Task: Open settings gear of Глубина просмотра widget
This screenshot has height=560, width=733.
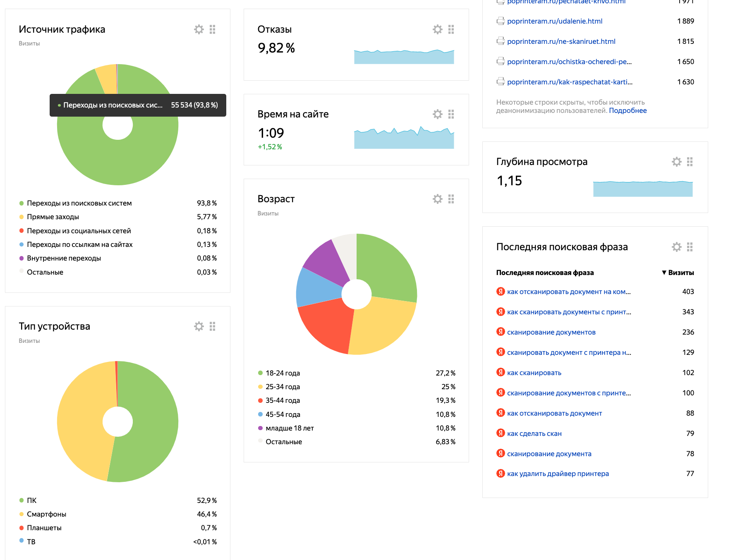Action: click(677, 162)
